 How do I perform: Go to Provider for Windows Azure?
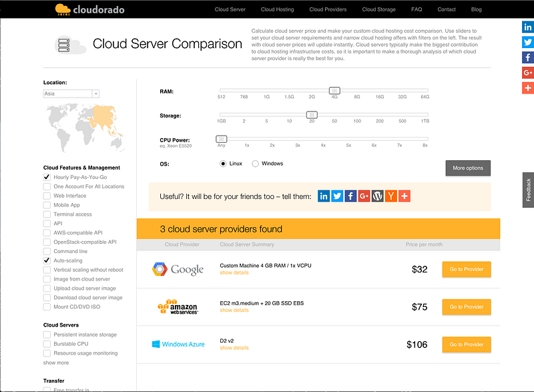[467, 345]
